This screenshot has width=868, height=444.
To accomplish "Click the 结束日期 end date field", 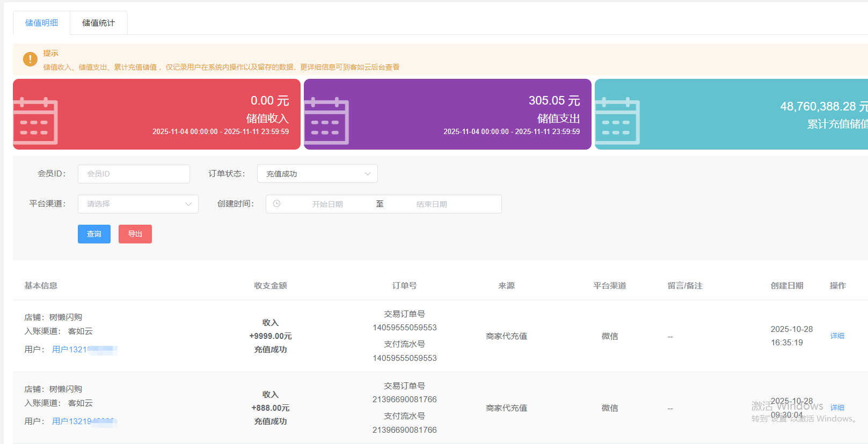I will (x=432, y=204).
